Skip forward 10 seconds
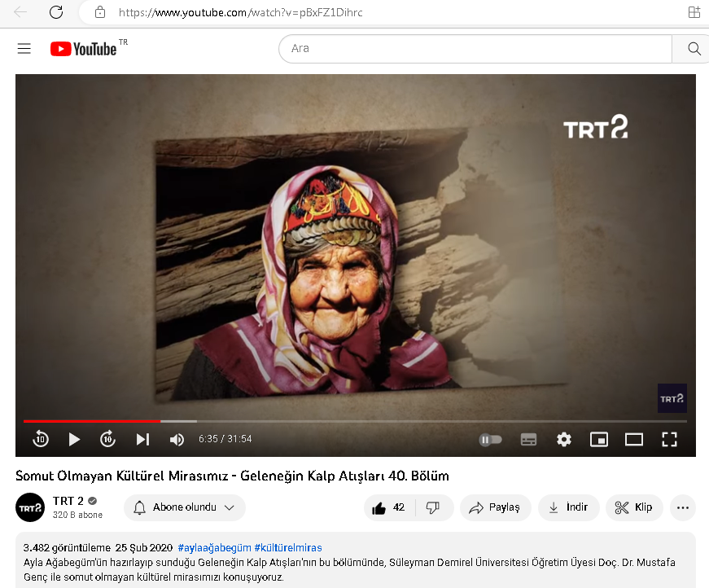 (x=107, y=440)
